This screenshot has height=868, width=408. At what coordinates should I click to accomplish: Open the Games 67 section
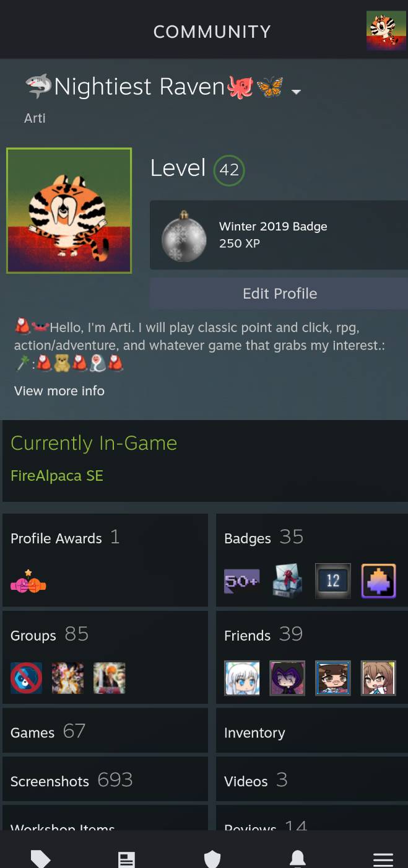(x=105, y=730)
